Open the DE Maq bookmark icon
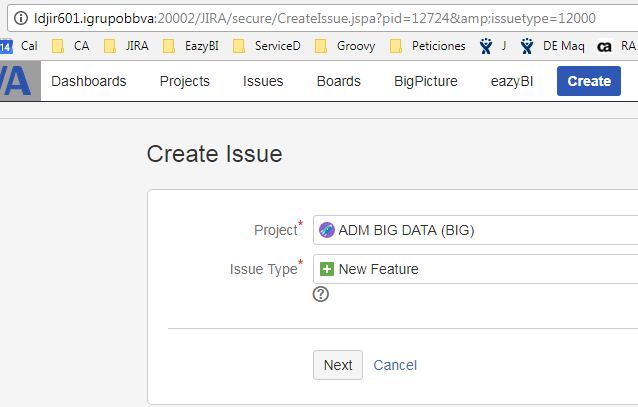Image resolution: width=638 pixels, height=407 pixels. coord(527,46)
